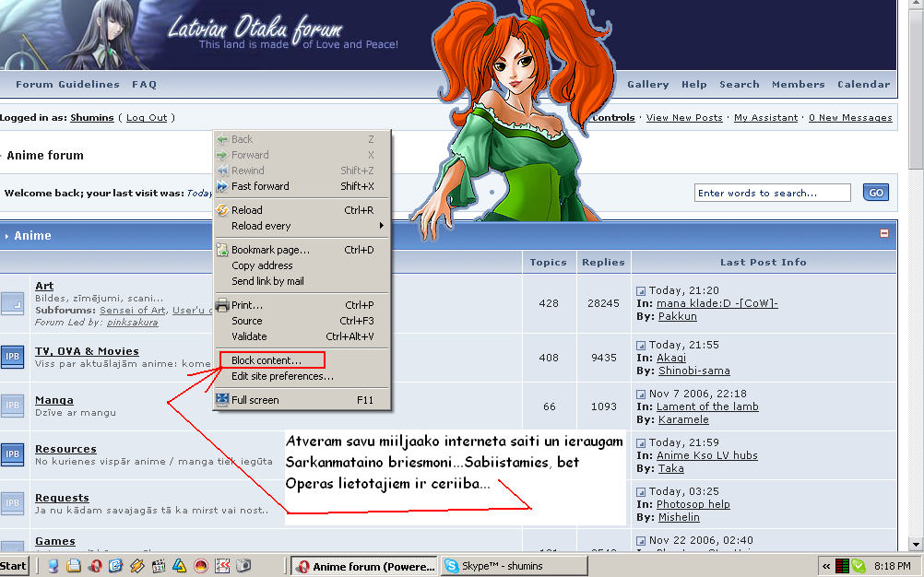Open the camera quick launch icon
The image size is (924, 577).
pos(243,567)
